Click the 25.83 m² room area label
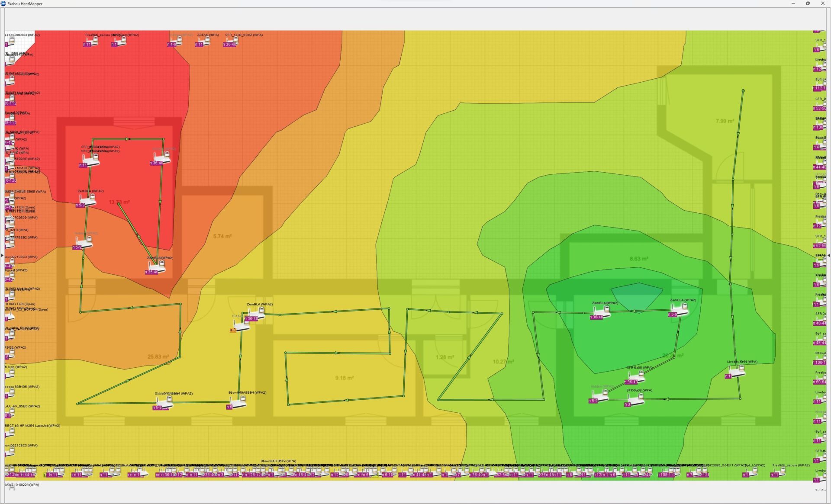 (158, 356)
